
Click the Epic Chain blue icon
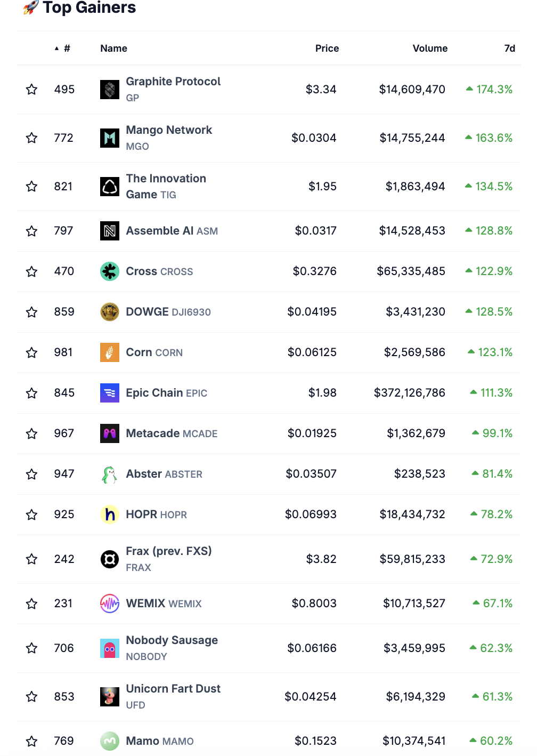[110, 393]
